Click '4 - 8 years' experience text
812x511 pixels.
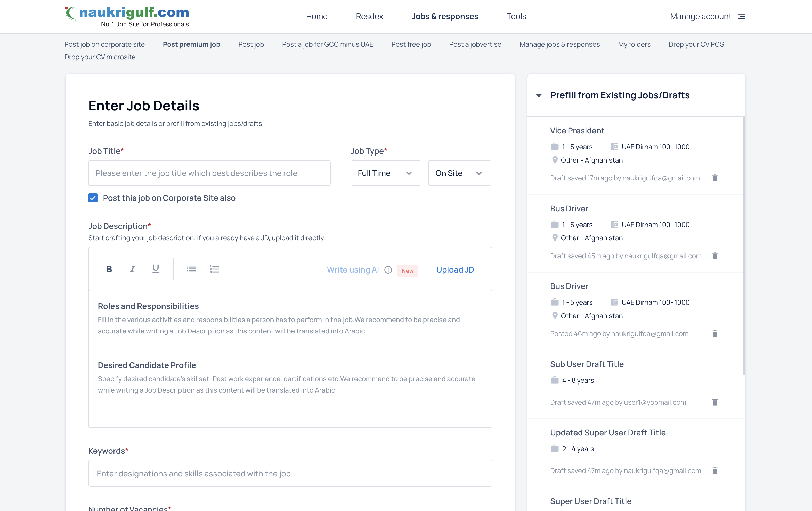point(578,380)
